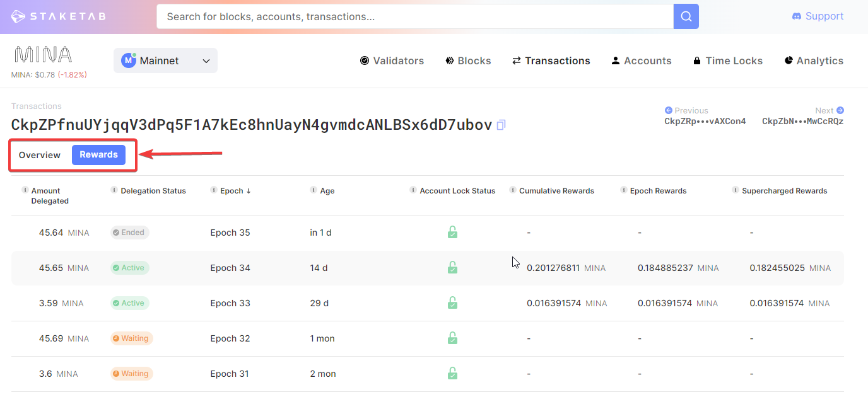Select the Rewards tab

pos(98,155)
